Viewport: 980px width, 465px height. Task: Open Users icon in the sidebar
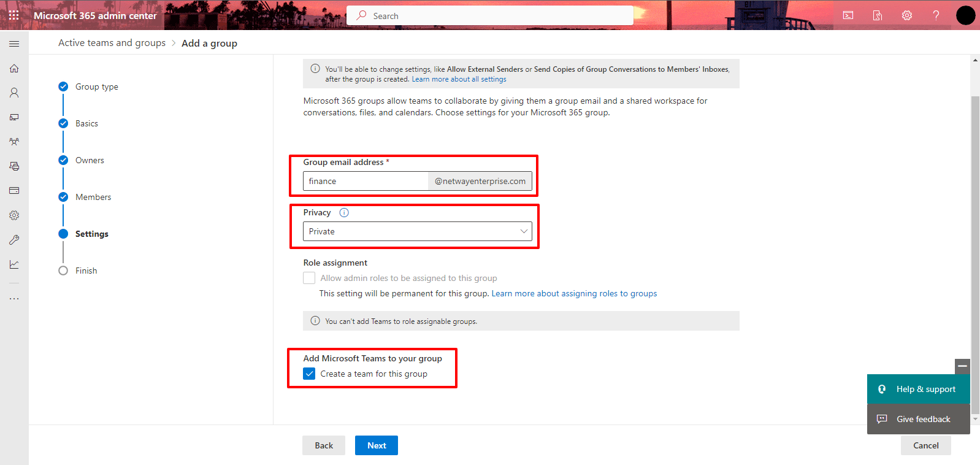coord(14,93)
